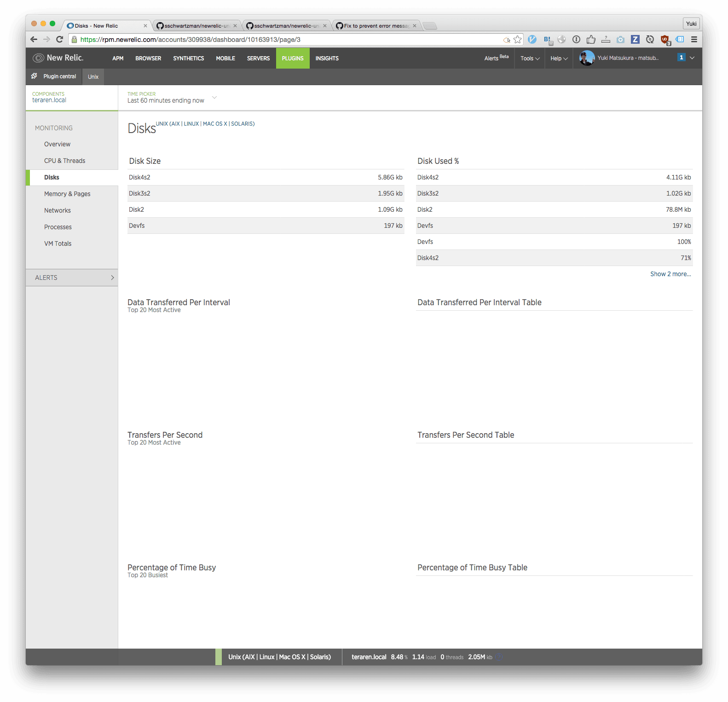Click the notification badge showing 1
The width and height of the screenshot is (728, 702).
pyautogui.click(x=681, y=58)
